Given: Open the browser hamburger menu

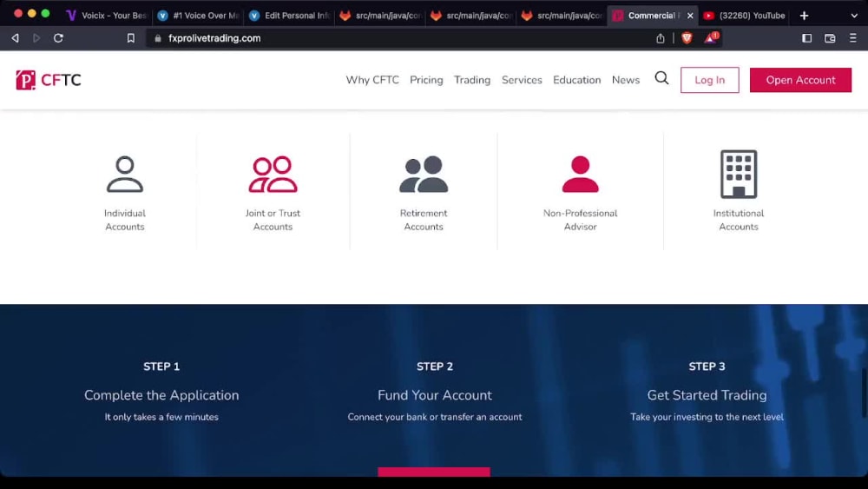Looking at the screenshot, I should pyautogui.click(x=853, y=38).
